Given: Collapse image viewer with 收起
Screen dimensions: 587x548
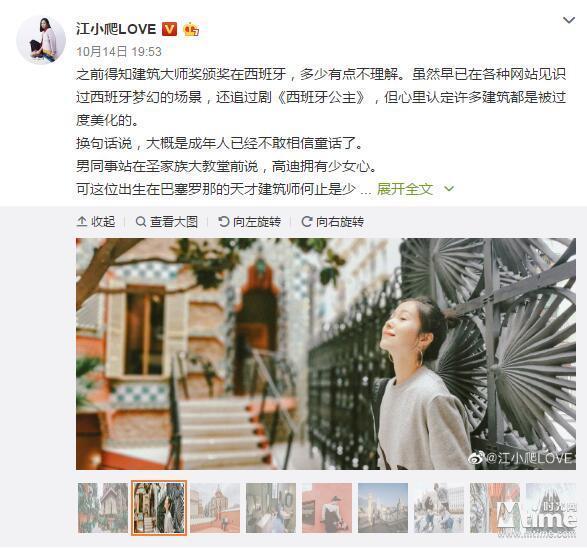Looking at the screenshot, I should coord(96,222).
